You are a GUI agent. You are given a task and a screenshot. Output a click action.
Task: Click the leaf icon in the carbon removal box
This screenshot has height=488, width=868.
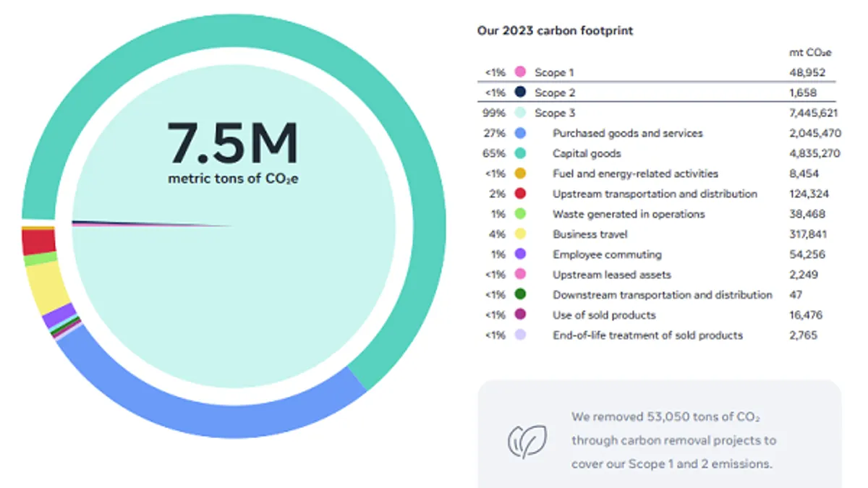tap(527, 441)
